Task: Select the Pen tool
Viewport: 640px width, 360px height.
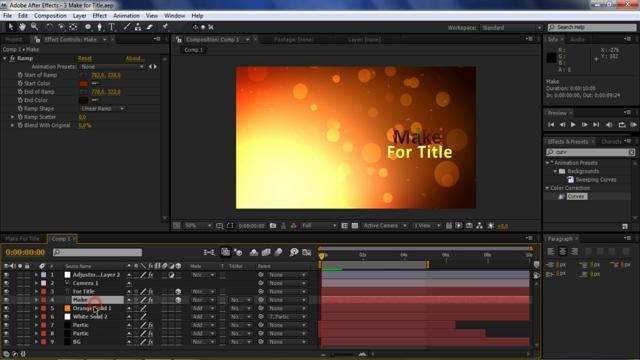Action: 99,27
